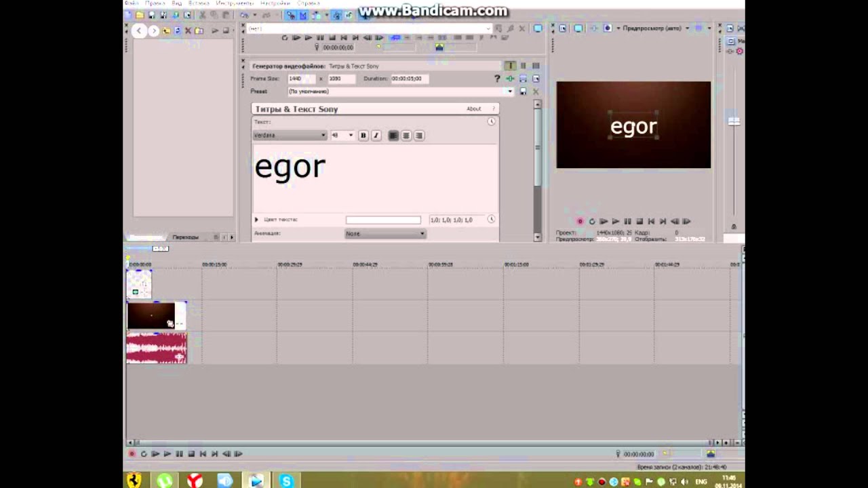Viewport: 868px width, 488px height.
Task: Open the font size 48 dropdown
Action: click(342, 136)
